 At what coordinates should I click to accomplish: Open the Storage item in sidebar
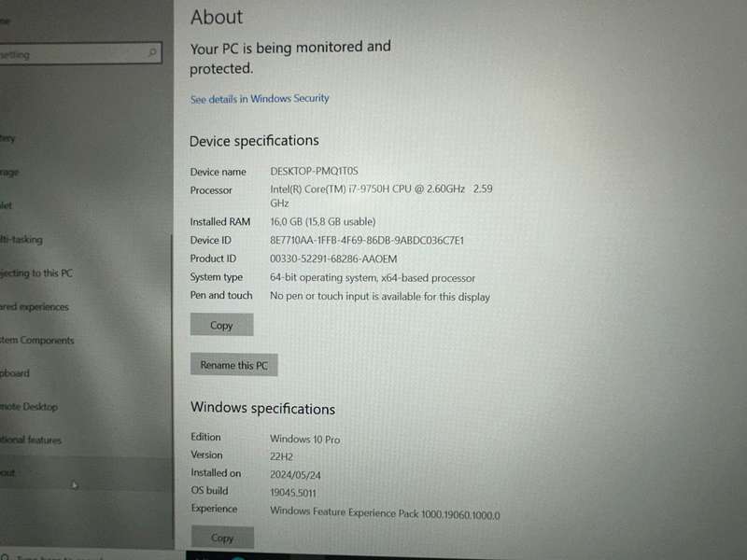(x=9, y=172)
